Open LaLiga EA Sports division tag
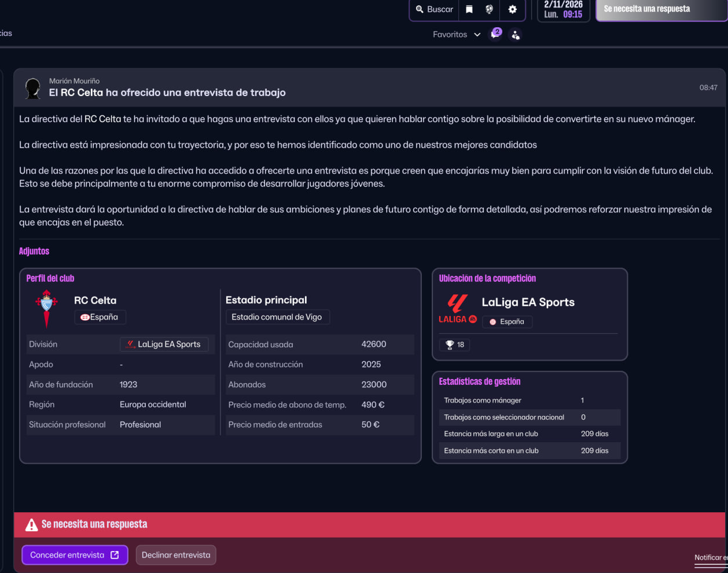This screenshot has width=728, height=573. click(164, 344)
